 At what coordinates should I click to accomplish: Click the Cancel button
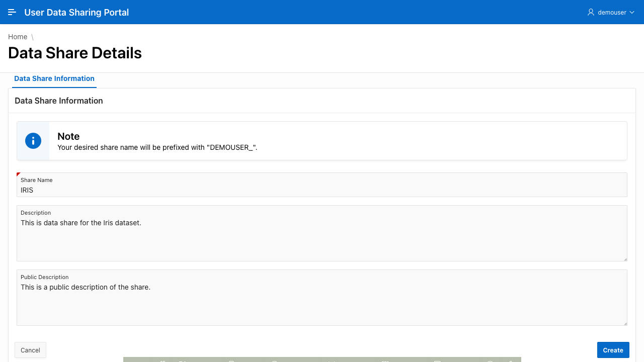(x=30, y=350)
